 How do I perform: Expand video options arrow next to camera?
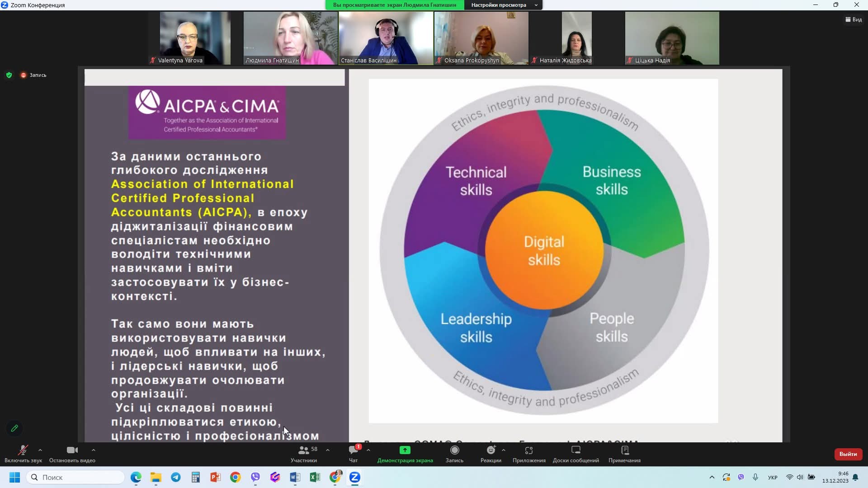[x=94, y=450]
